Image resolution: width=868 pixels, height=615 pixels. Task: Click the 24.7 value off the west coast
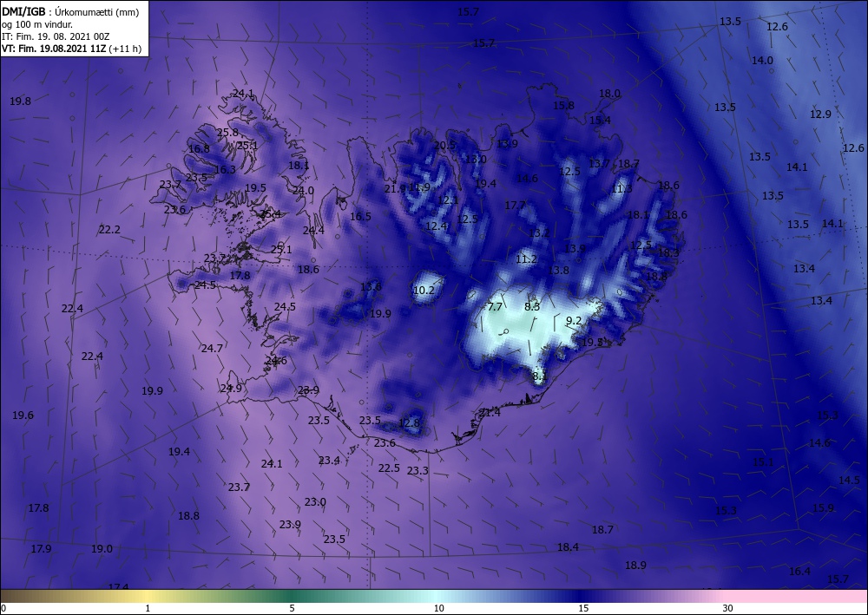click(212, 348)
